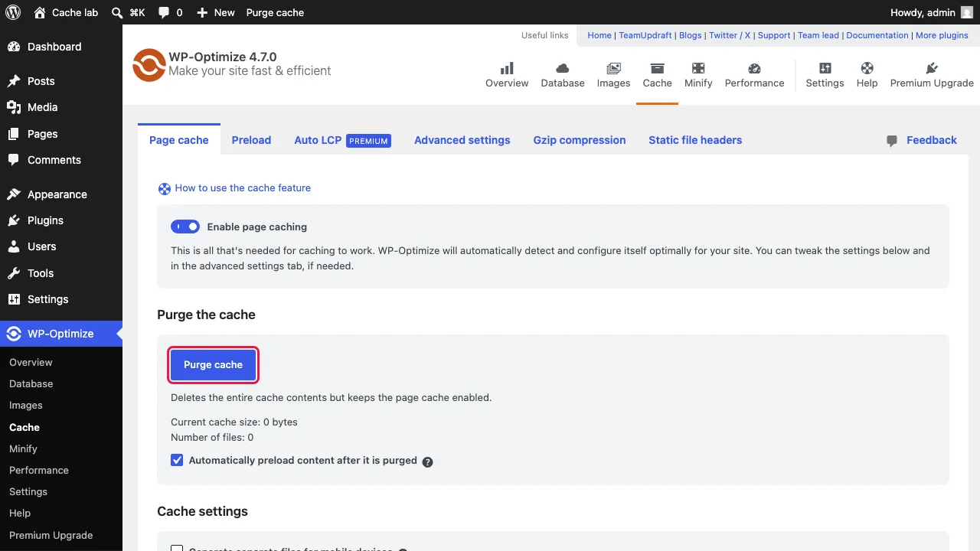This screenshot has height=551, width=980.
Task: Open the comments bubble in admin bar
Action: tap(164, 12)
